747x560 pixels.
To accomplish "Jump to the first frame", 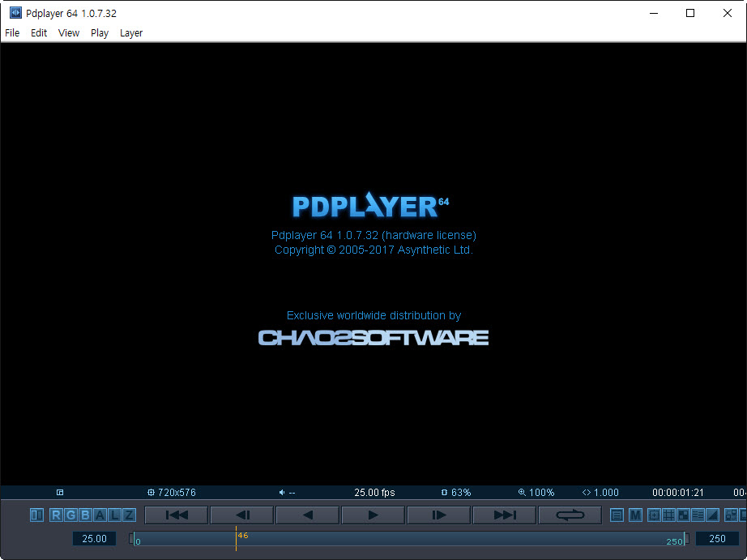I will (x=177, y=515).
